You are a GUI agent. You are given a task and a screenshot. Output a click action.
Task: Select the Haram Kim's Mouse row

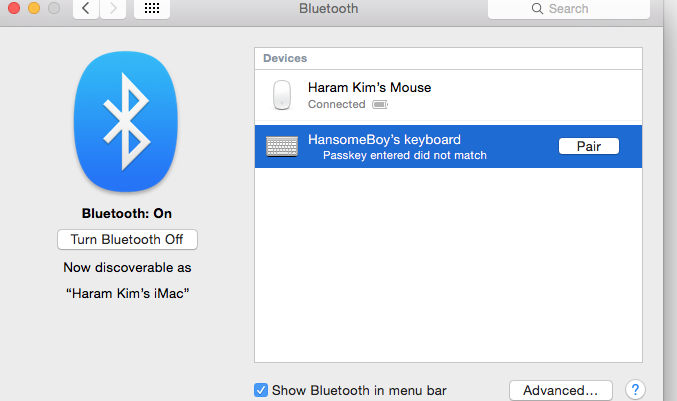tap(448, 95)
